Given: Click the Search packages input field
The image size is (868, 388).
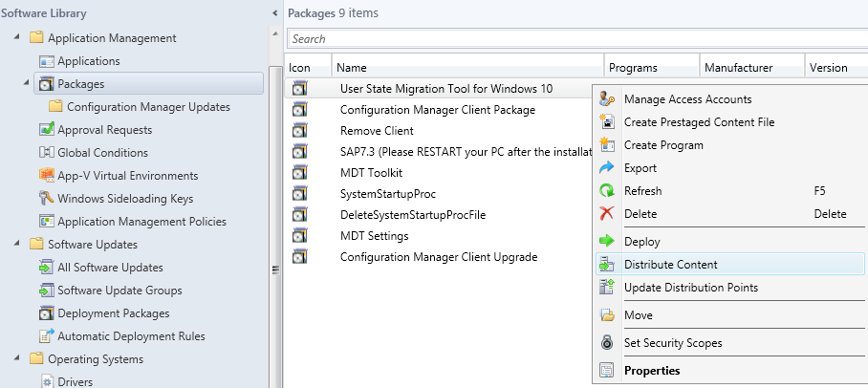Looking at the screenshot, I should (577, 39).
